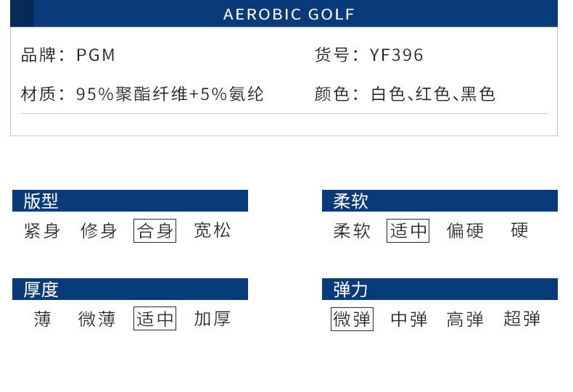This screenshot has height=392, width=573.
Task: Choose 宽松 under 版型
Action: [x=213, y=230]
